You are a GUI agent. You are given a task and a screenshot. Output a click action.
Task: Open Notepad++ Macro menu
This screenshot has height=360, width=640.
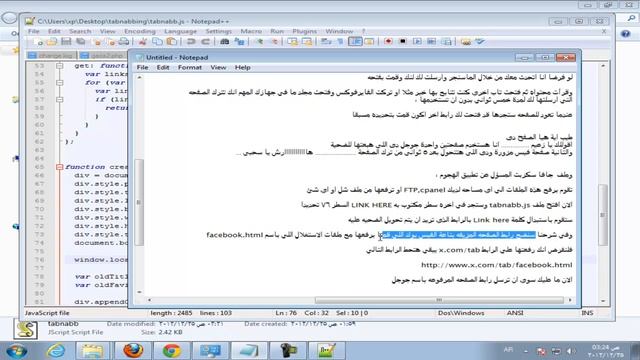(x=251, y=31)
